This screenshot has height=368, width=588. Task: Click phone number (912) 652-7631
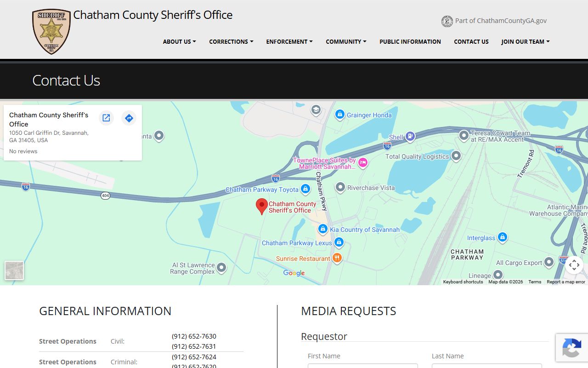[194, 346]
